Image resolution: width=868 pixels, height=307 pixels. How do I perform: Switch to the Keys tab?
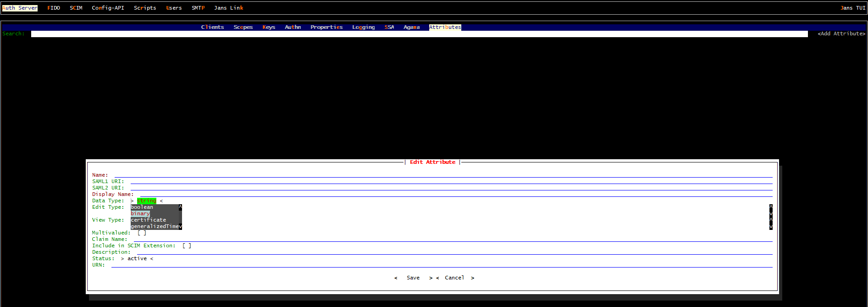[269, 27]
